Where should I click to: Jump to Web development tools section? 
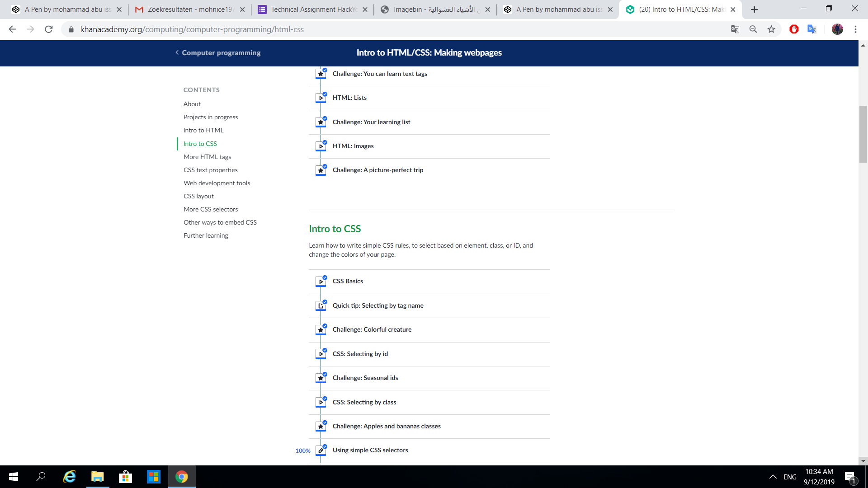217,183
